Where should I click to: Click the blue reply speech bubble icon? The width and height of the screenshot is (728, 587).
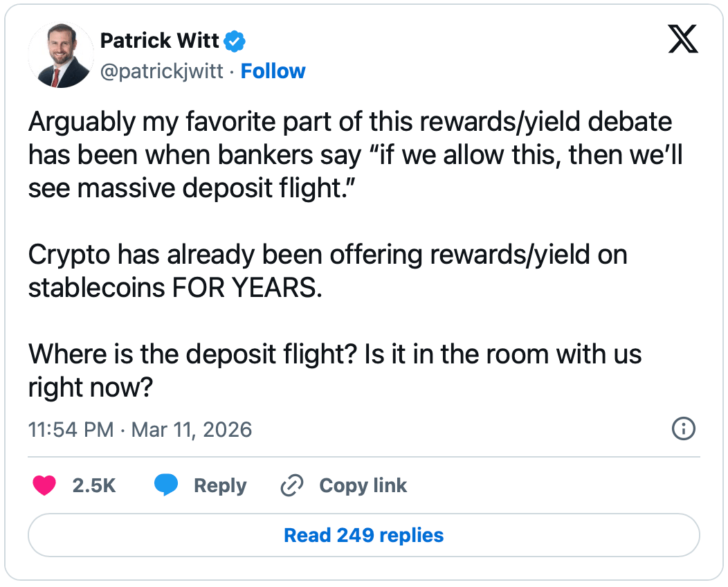click(x=166, y=486)
